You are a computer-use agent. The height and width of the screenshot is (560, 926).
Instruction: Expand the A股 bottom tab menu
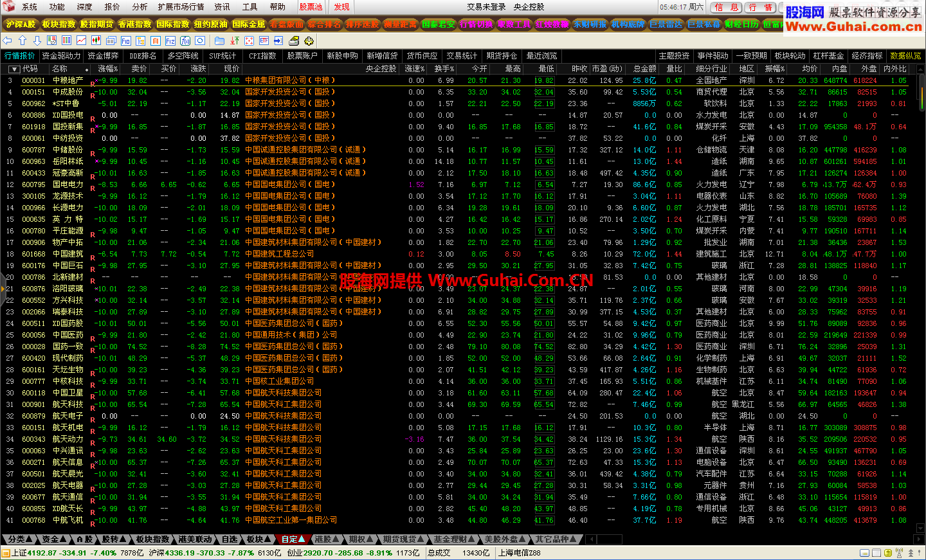click(x=85, y=539)
